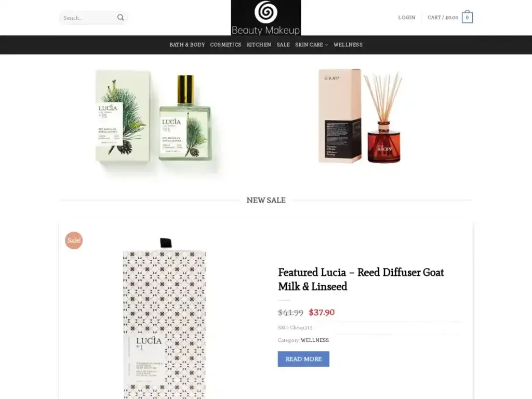Open the Kitchen menu item
The width and height of the screenshot is (532, 399).
pyautogui.click(x=259, y=45)
